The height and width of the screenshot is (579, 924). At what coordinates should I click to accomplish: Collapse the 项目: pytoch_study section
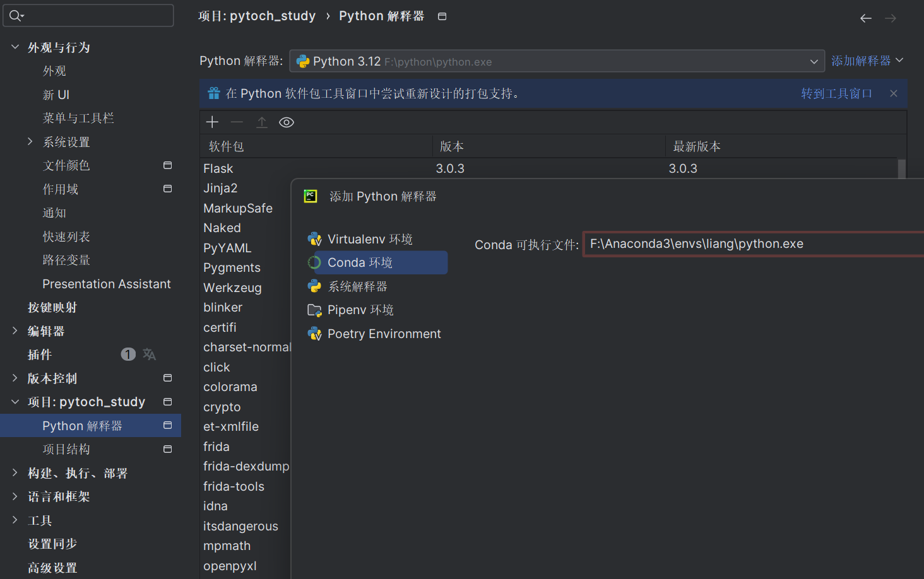pos(15,402)
